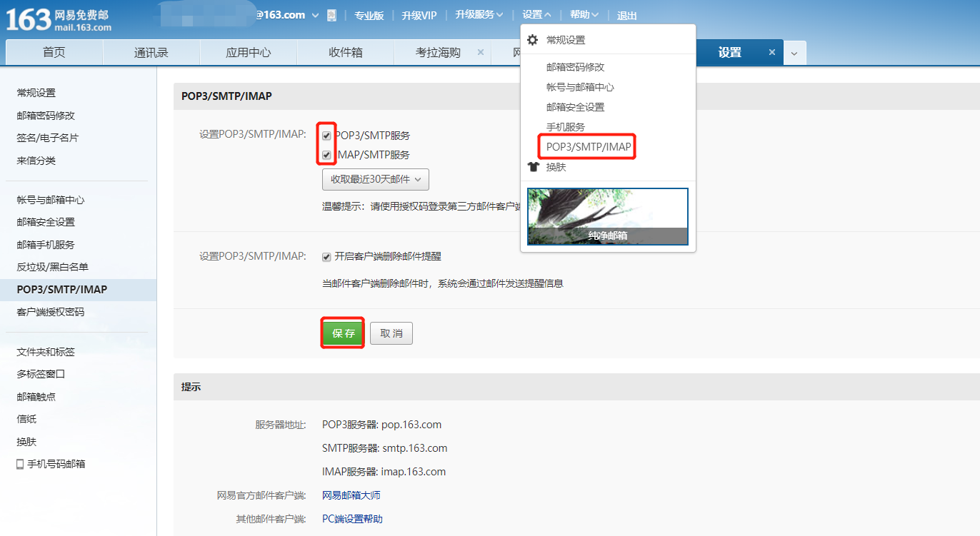
Task: Open 邮箱密码修改 in the left sidebar
Action: tap(46, 116)
